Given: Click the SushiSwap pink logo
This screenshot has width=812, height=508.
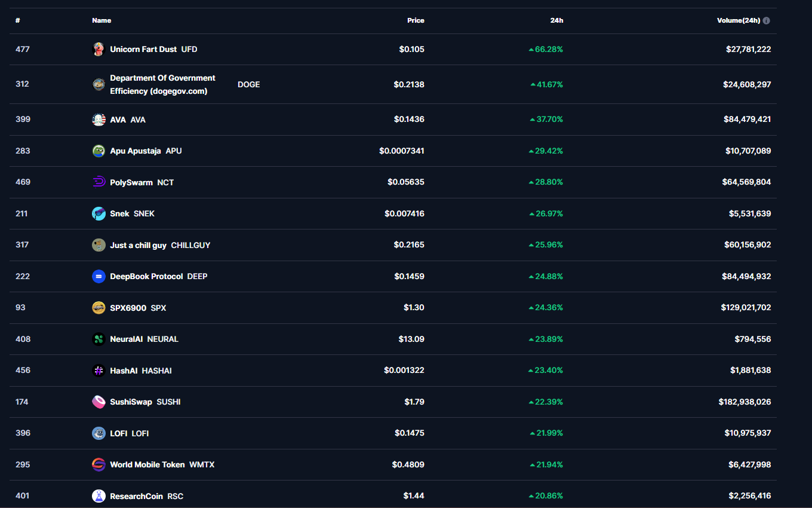Looking at the screenshot, I should point(99,402).
